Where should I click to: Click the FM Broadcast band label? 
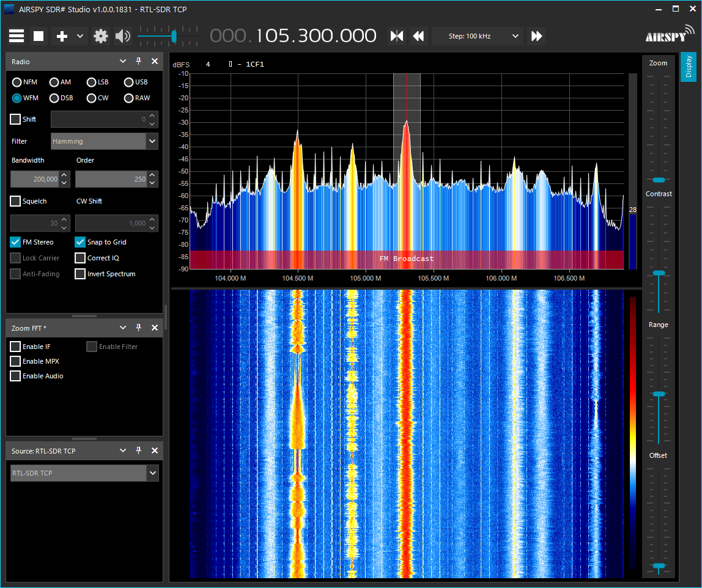[x=407, y=259]
